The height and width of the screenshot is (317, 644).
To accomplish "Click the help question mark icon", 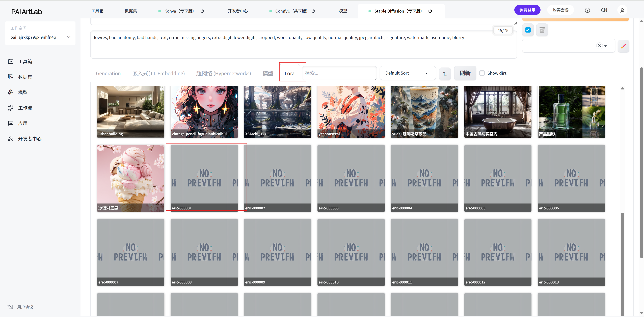I will tap(587, 10).
